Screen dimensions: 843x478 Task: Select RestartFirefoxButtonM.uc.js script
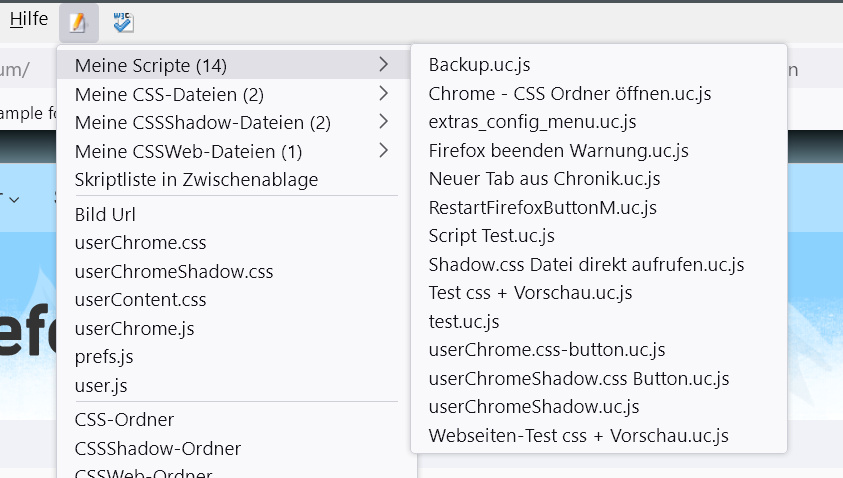click(x=542, y=208)
